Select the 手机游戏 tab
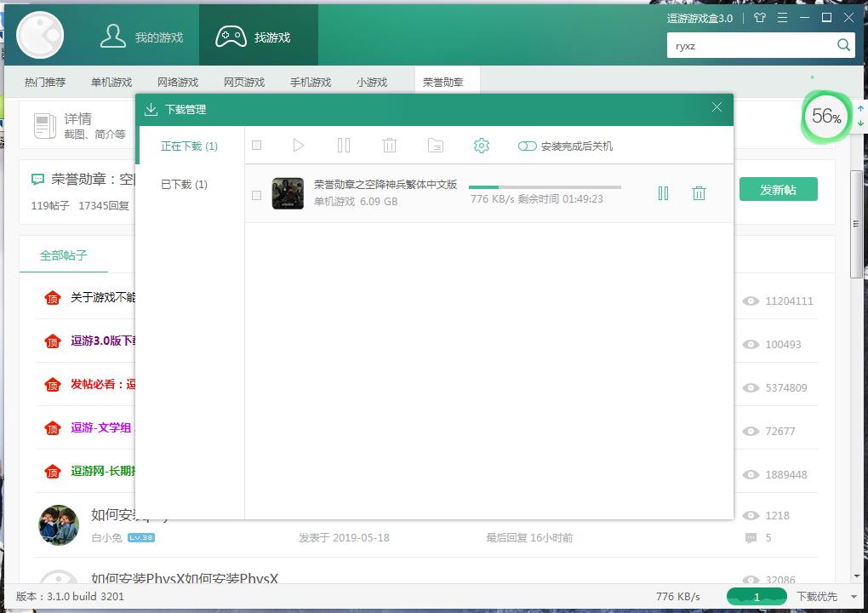This screenshot has width=868, height=613. pyautogui.click(x=311, y=82)
